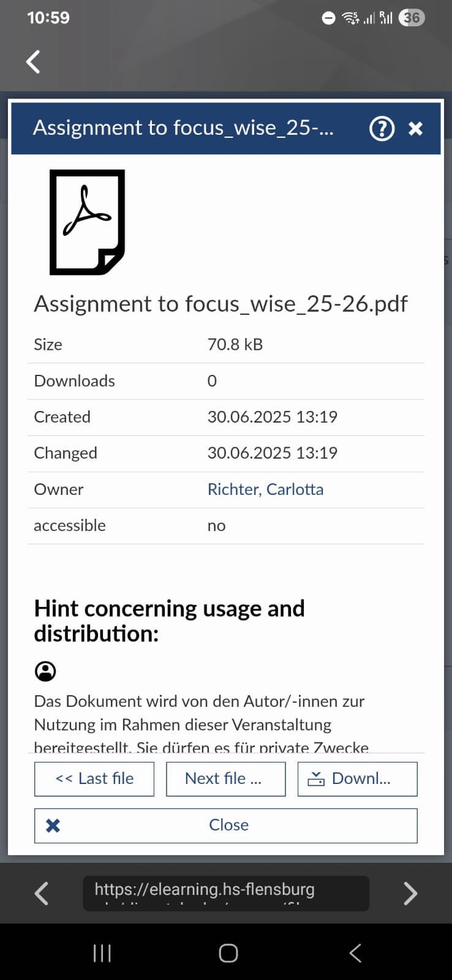The width and height of the screenshot is (452, 980).
Task: Select the elearning.hs-flensburg URL address field
Action: 225,893
